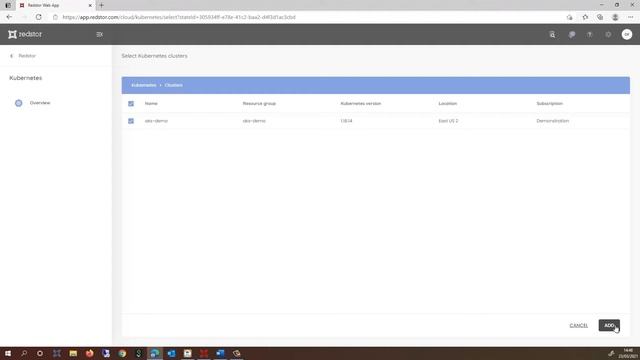This screenshot has height=360, width=640.
Task: Open Chrome from the taskbar
Action: point(122,353)
